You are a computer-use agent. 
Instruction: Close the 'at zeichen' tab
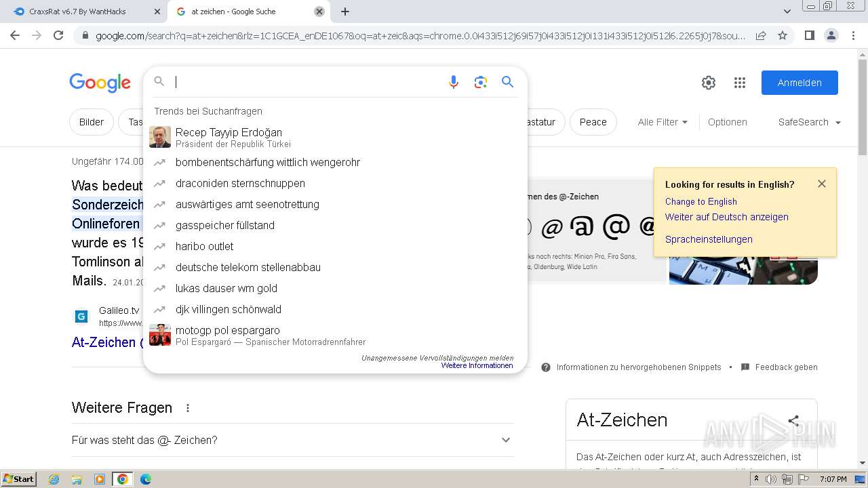click(x=319, y=12)
